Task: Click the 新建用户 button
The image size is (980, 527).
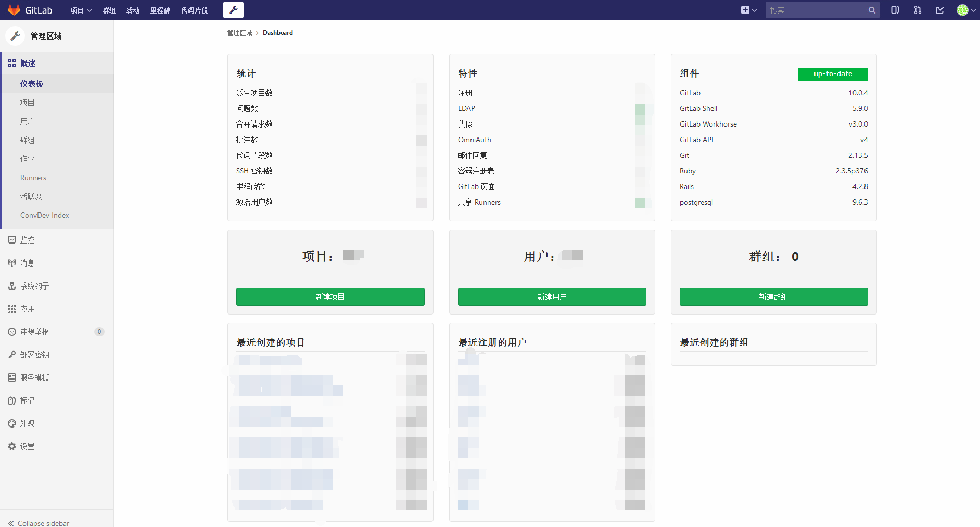Action: tap(552, 297)
